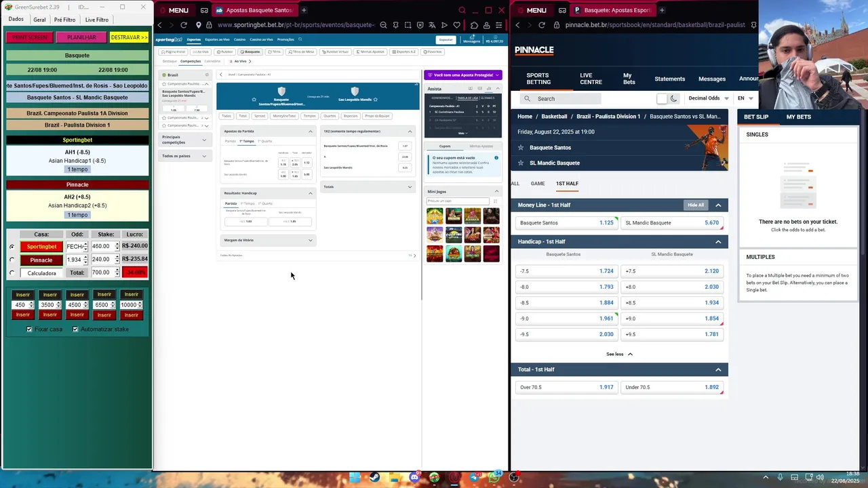The height and width of the screenshot is (488, 868).
Task: Toggle the Automatizar stake checkbox
Action: tap(75, 329)
